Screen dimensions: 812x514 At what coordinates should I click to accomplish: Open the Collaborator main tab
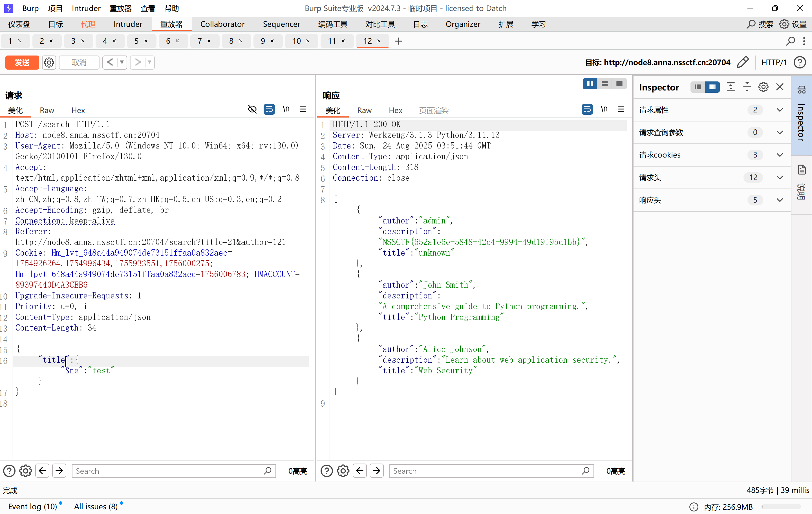click(x=222, y=24)
